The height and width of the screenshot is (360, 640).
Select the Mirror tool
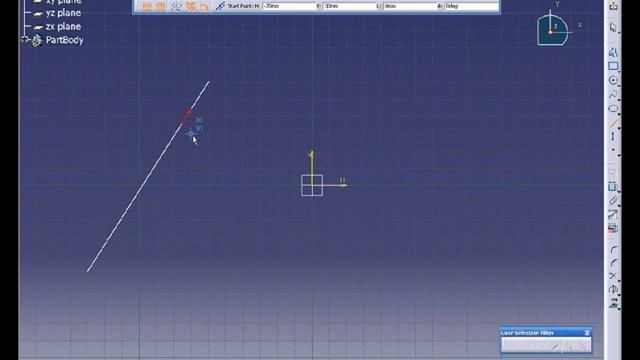coord(613,290)
